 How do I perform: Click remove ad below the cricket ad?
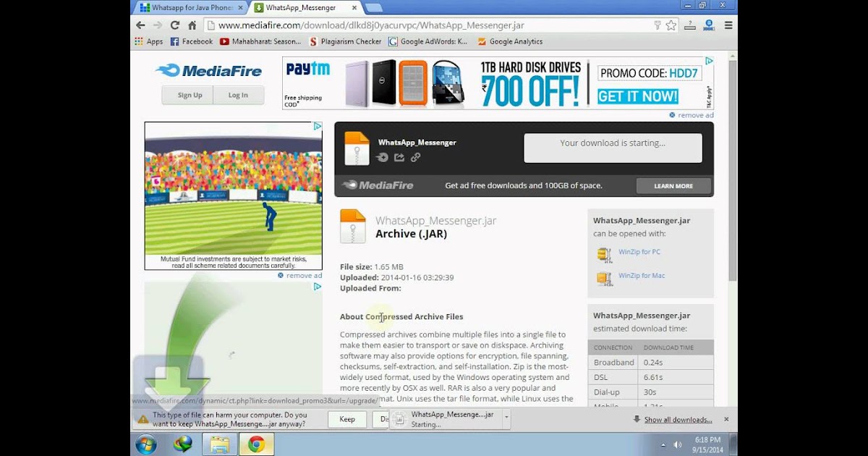[x=299, y=275]
